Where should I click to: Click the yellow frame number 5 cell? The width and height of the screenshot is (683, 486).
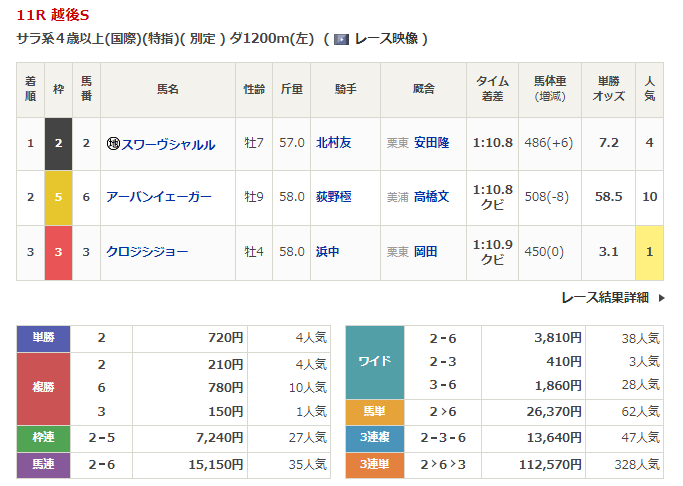point(58,197)
